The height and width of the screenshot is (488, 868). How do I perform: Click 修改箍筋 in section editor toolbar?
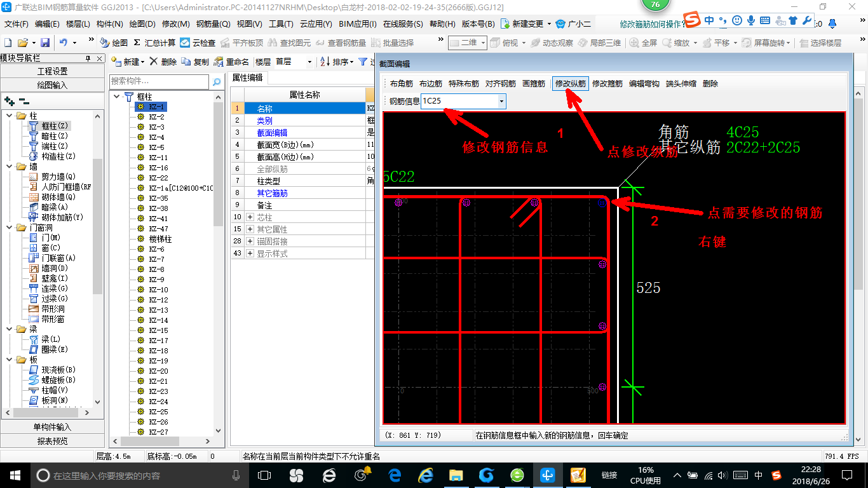[x=607, y=83]
